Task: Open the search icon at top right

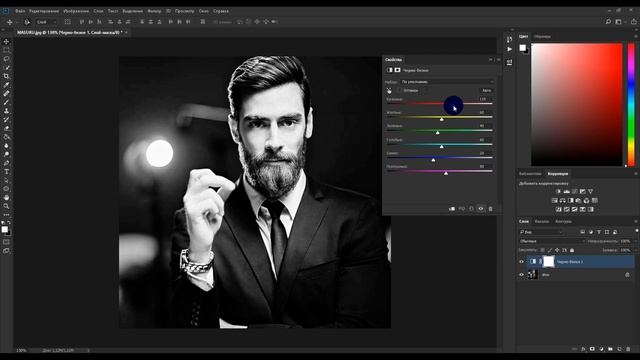Action: pyautogui.click(x=608, y=22)
